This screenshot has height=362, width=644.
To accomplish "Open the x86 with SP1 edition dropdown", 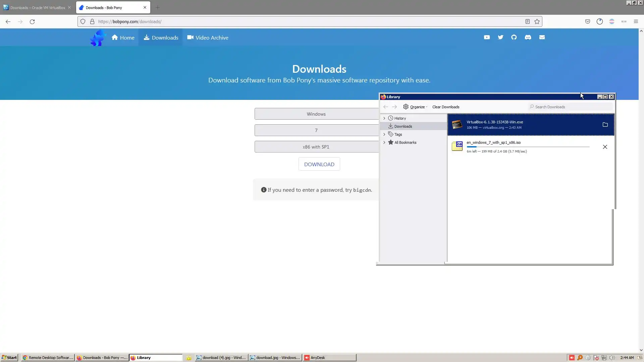I will (316, 147).
